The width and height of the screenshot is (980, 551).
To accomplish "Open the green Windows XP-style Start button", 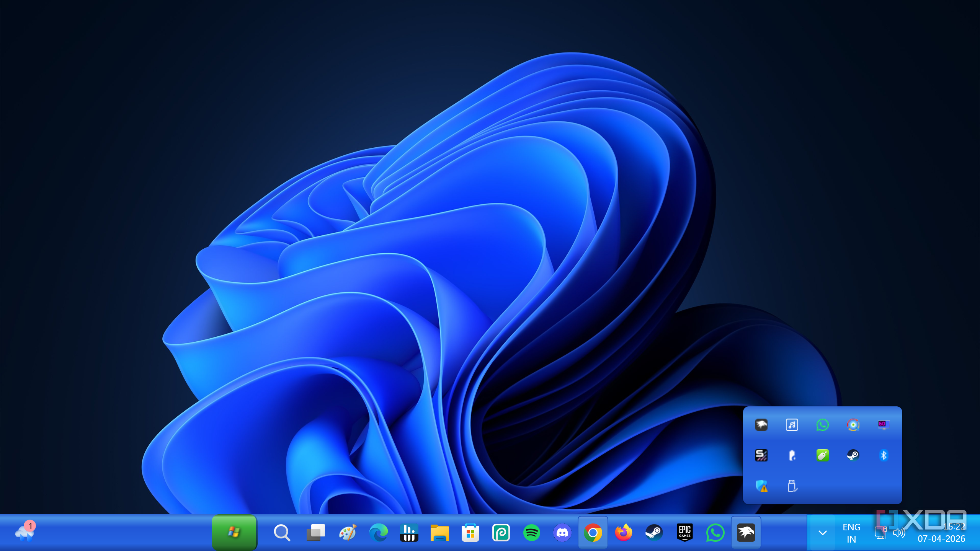I will [234, 532].
